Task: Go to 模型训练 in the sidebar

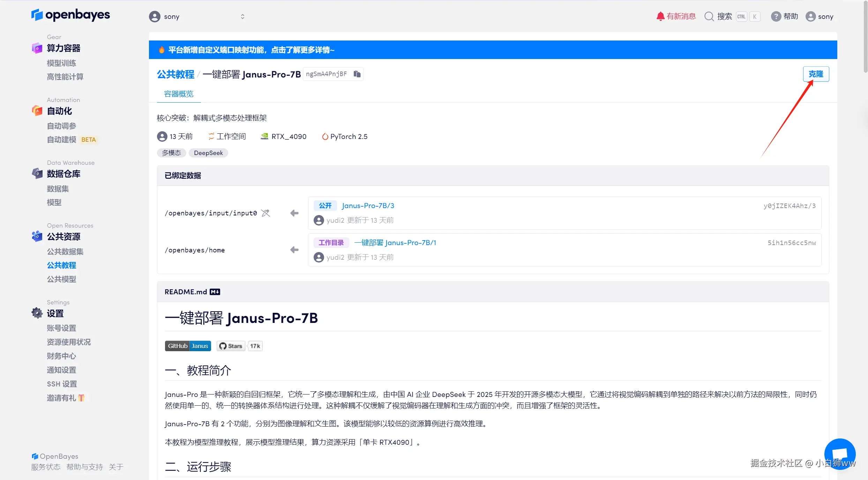Action: click(x=61, y=63)
